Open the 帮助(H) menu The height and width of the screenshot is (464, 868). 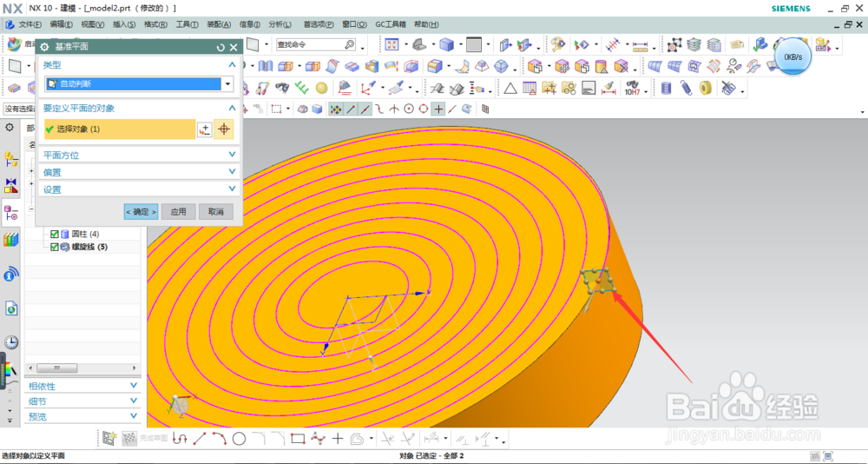click(x=426, y=24)
